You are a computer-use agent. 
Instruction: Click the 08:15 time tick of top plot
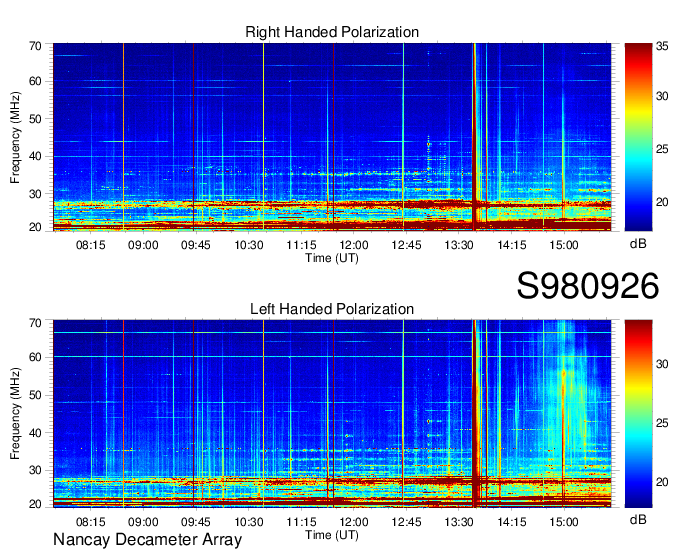coord(91,245)
